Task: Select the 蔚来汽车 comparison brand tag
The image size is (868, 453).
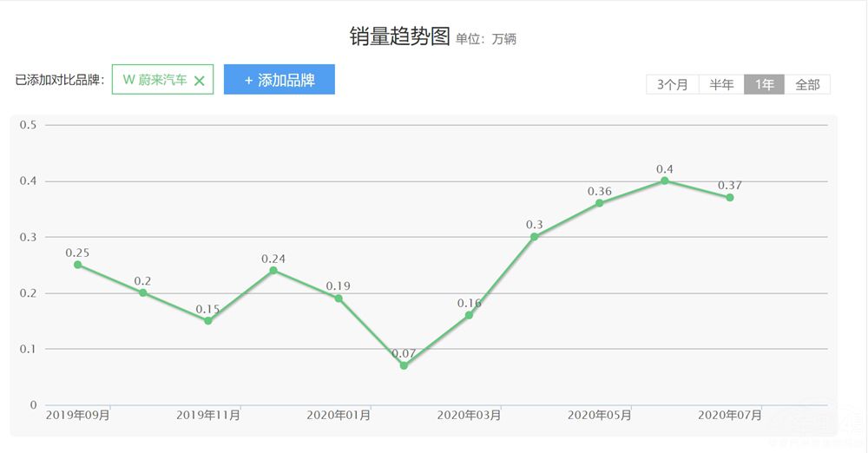Action: pyautogui.click(x=163, y=79)
